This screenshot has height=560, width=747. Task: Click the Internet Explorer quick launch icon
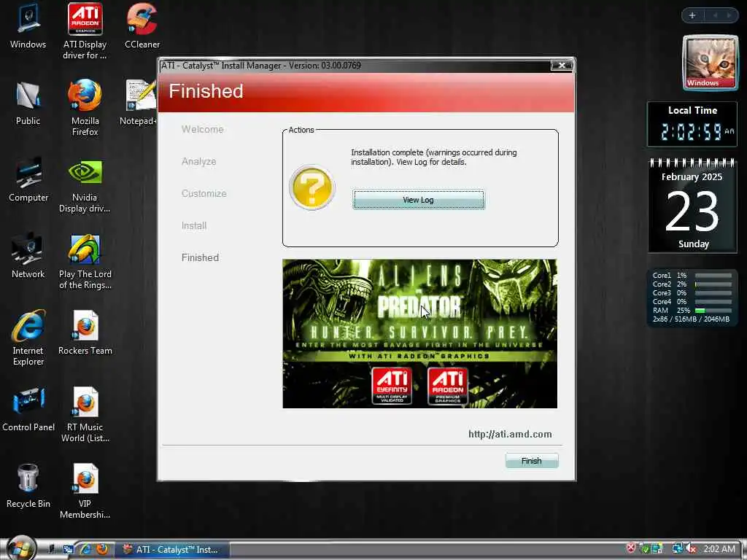point(85,549)
